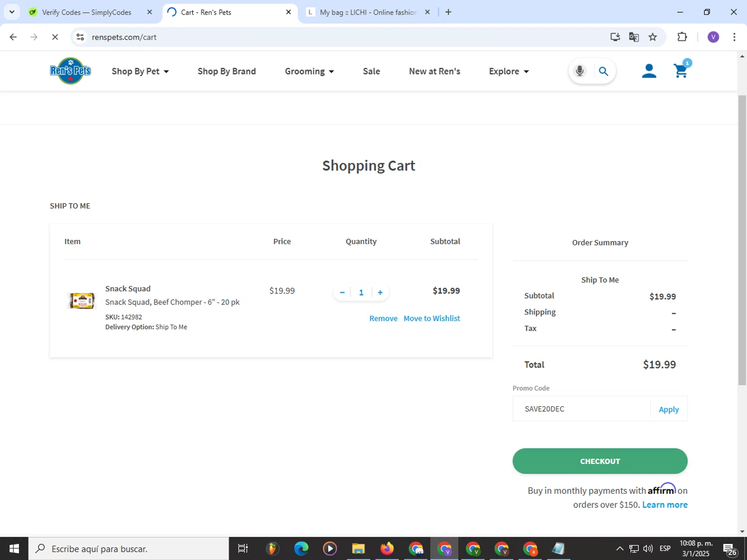Open File Explorer from taskbar
747x560 pixels.
358,549
